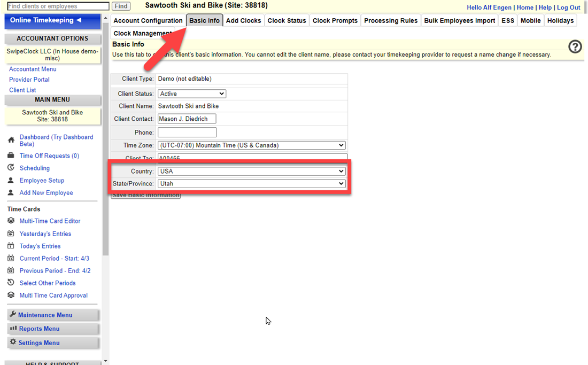588x365 pixels.
Task: Click inside the empty Phone field
Action: 187,132
